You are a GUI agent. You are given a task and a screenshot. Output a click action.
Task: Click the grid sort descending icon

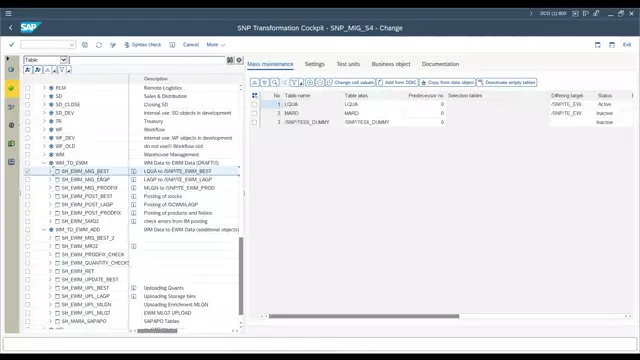tap(264, 82)
